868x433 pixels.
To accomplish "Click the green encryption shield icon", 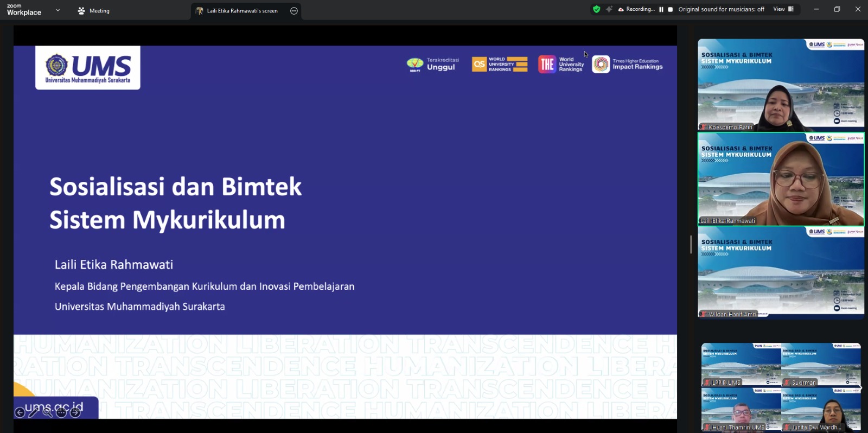I will [x=597, y=9].
